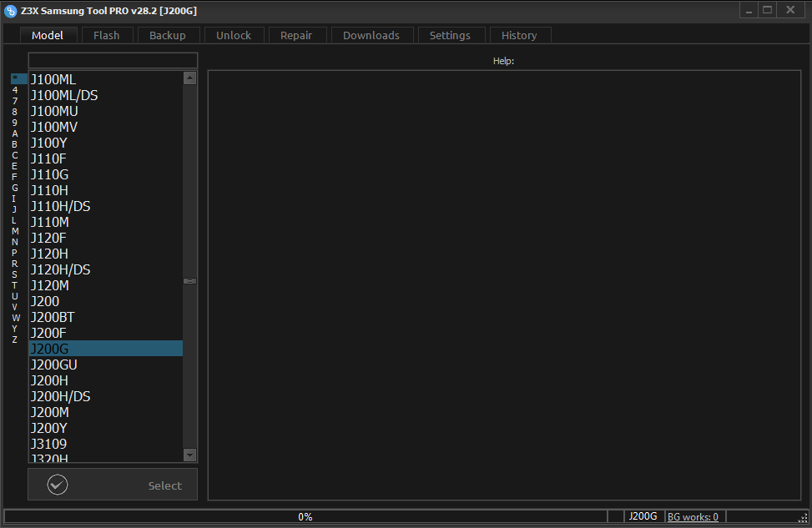This screenshot has width=812, height=528.
Task: Click the Select button
Action: click(x=113, y=485)
